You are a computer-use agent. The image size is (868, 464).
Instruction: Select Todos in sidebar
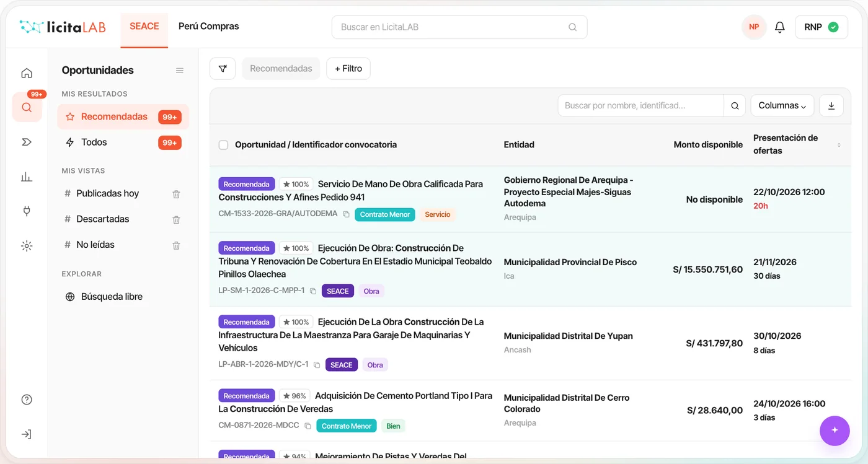[123, 142]
